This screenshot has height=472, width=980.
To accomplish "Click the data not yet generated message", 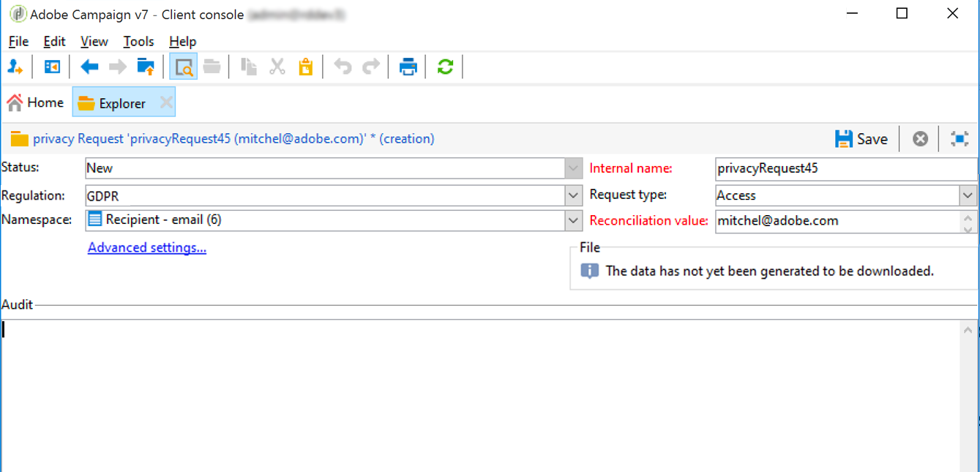I will coord(770,271).
